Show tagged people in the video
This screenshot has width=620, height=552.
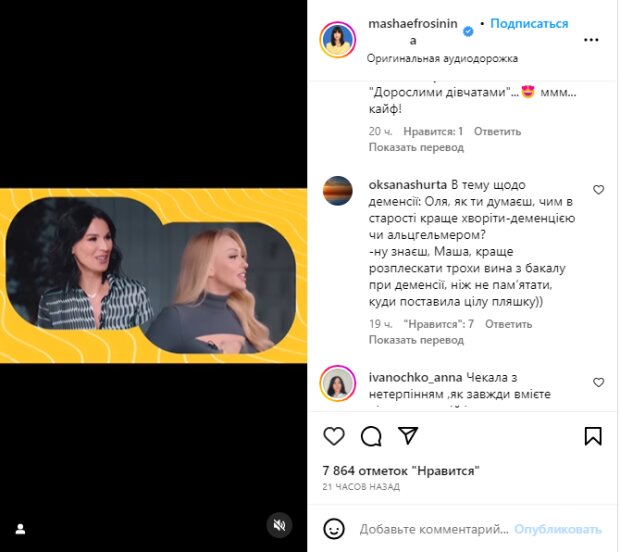click(x=21, y=529)
